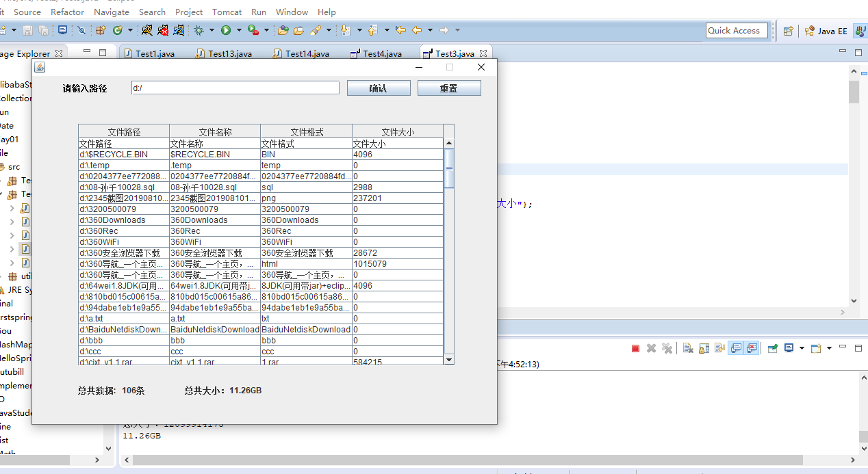This screenshot has height=474, width=868.
Task: Toggle Skip All Breakpoints in toolbar
Action: point(81,30)
